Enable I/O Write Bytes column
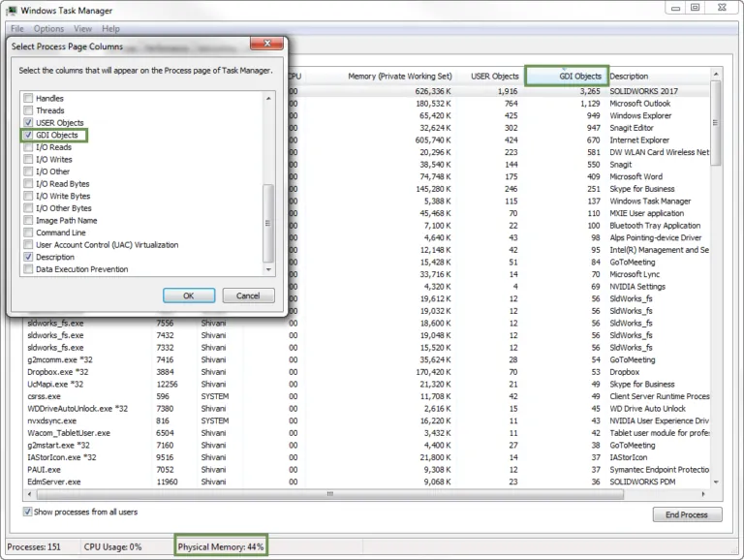This screenshot has width=744, height=560. coord(28,196)
